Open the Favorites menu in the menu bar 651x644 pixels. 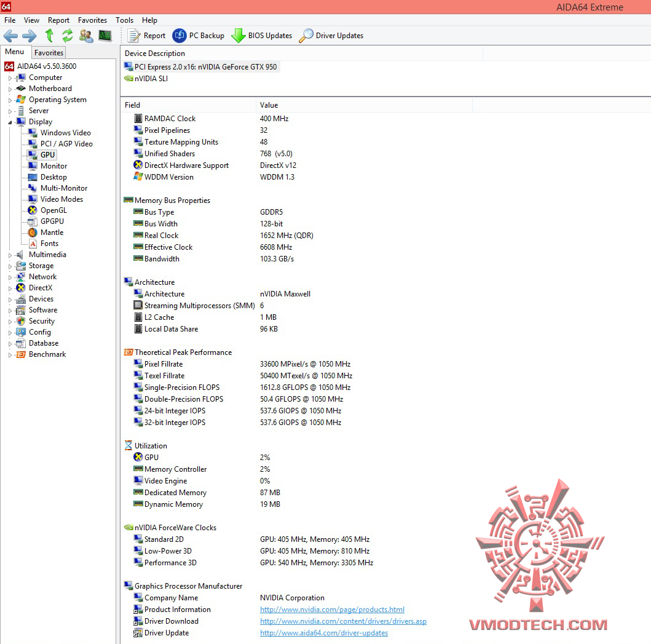point(92,20)
